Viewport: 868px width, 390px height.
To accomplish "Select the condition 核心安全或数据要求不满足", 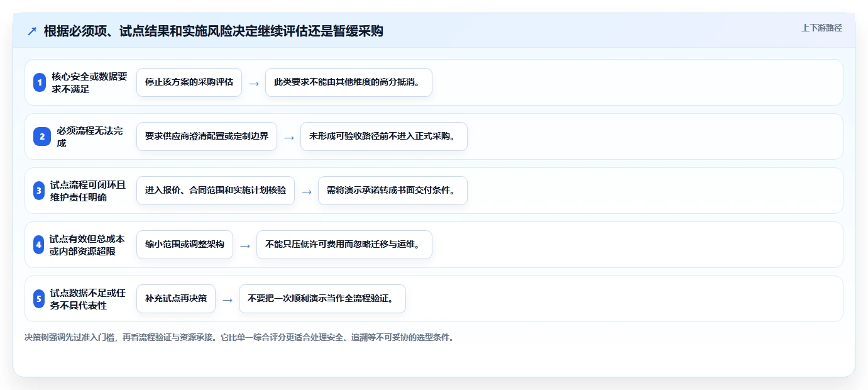I will coord(89,82).
